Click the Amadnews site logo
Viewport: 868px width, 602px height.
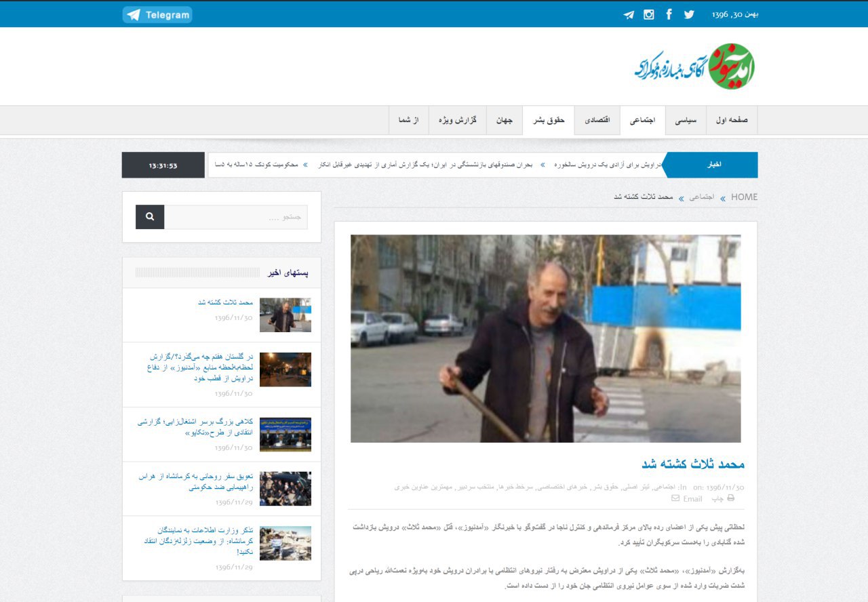click(694, 66)
